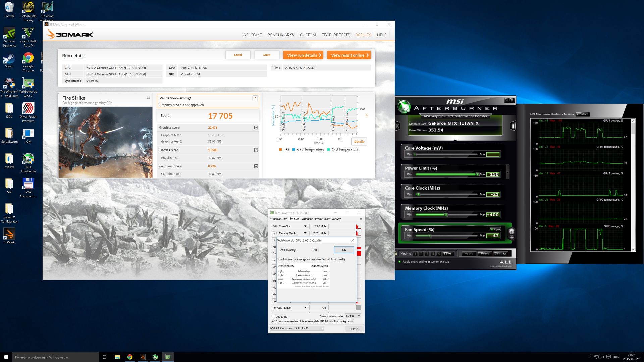Select the Steam desktop shortcut
644x362 pixels.
point(9,60)
